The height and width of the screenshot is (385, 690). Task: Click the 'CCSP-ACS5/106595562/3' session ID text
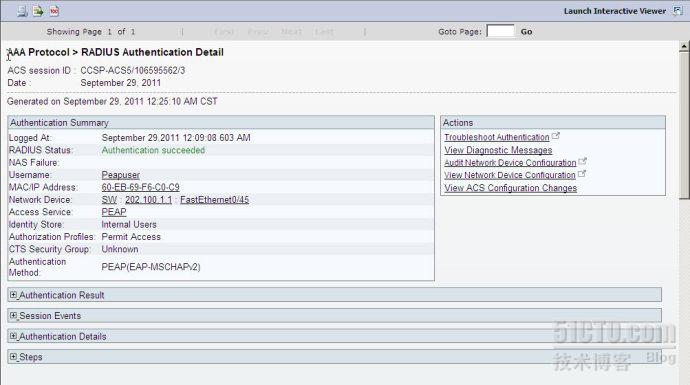132,70
